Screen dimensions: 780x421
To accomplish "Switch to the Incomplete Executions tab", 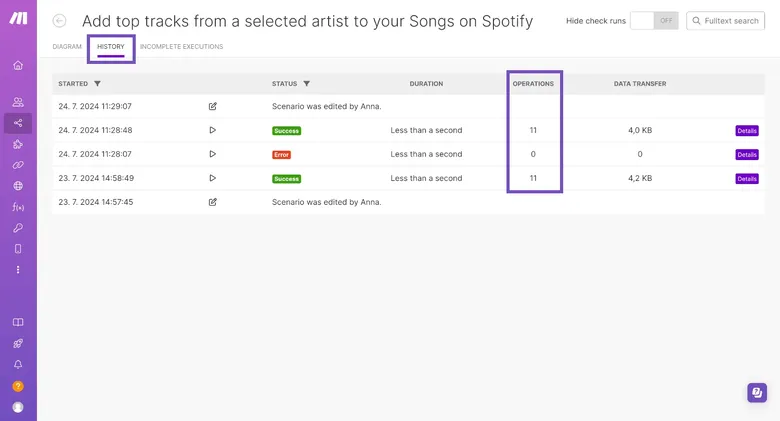I will 182,46.
